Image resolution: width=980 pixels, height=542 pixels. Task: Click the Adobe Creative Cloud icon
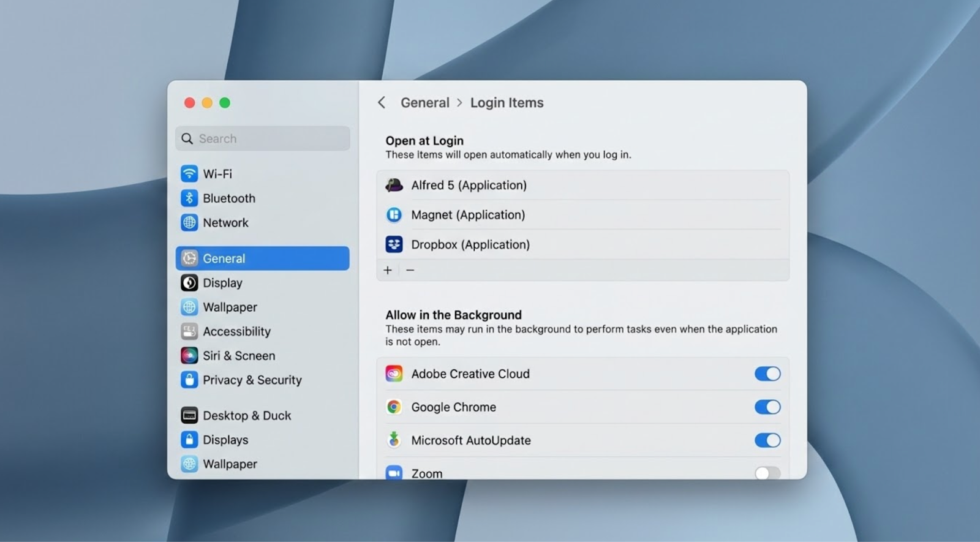click(394, 374)
